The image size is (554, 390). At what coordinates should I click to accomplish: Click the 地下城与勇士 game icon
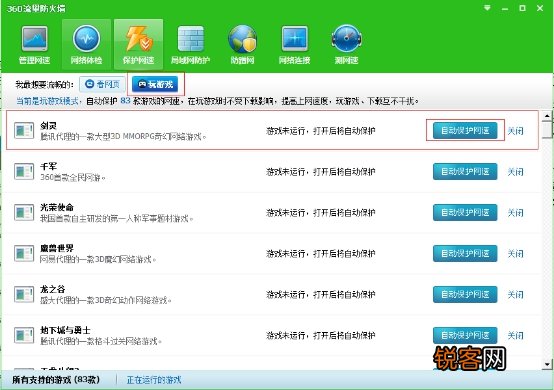tap(24, 335)
